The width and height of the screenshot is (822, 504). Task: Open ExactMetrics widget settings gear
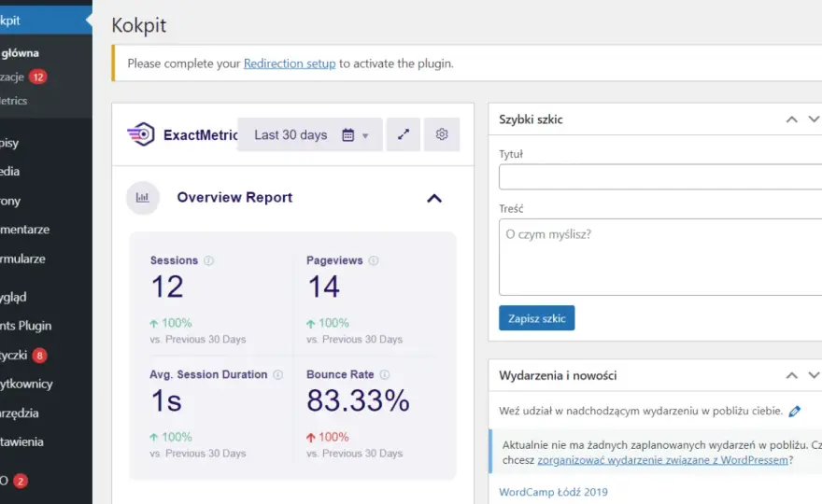point(442,134)
